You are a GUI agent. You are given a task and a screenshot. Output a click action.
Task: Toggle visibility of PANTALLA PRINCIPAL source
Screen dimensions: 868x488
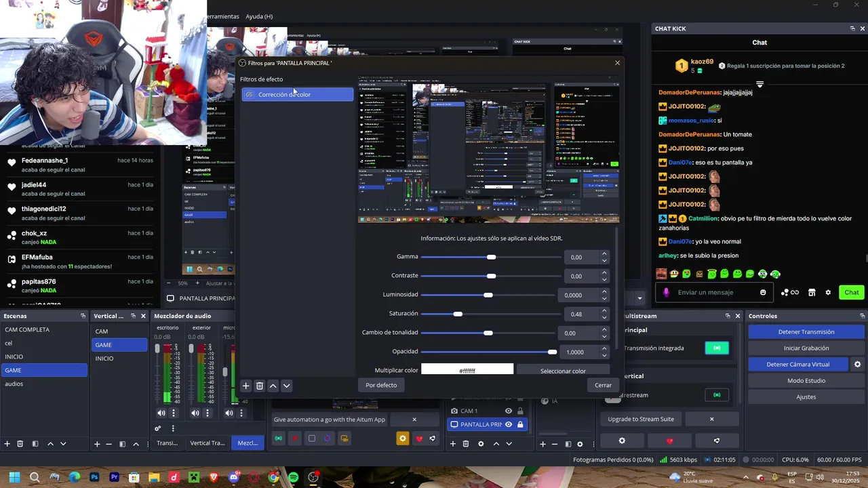[508, 424]
